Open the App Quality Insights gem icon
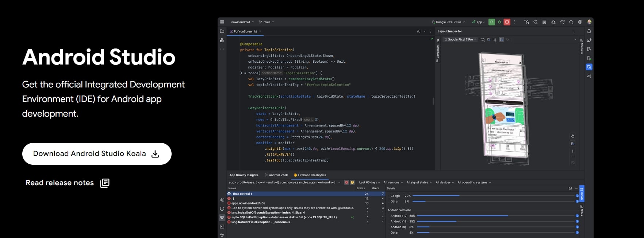This screenshot has width=644, height=238. [x=222, y=218]
